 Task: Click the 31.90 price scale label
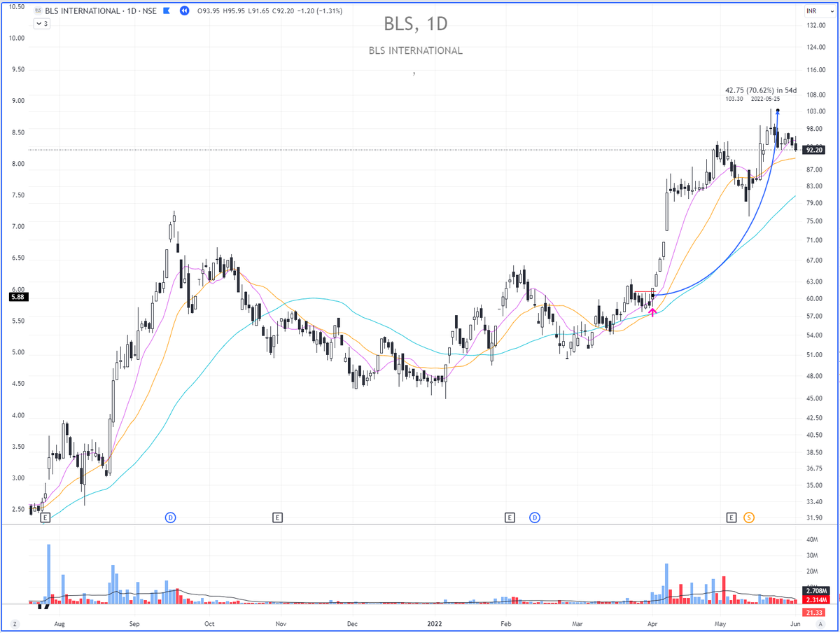[x=815, y=518]
